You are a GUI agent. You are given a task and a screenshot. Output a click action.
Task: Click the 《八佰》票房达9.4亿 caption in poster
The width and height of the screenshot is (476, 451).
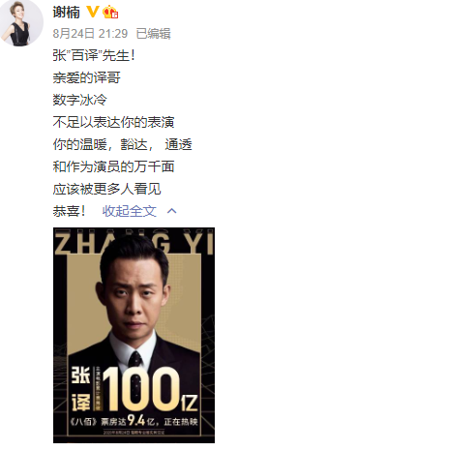134,421
